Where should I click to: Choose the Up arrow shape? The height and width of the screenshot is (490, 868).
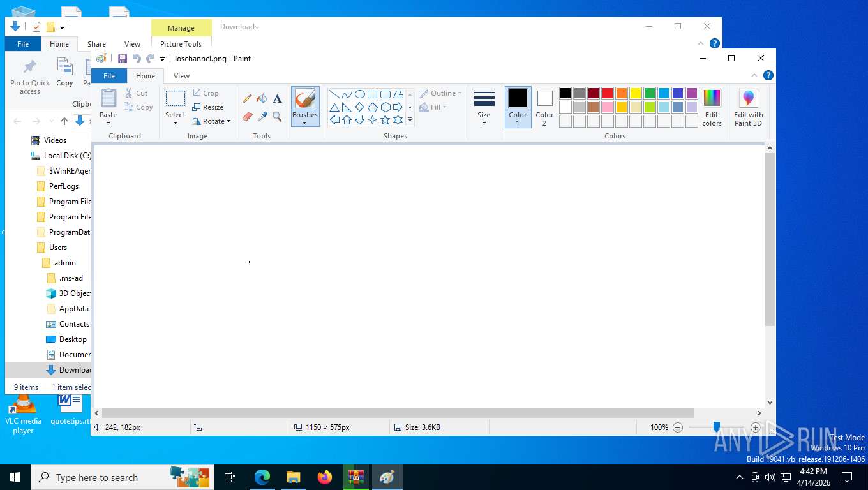pyautogui.click(x=347, y=119)
